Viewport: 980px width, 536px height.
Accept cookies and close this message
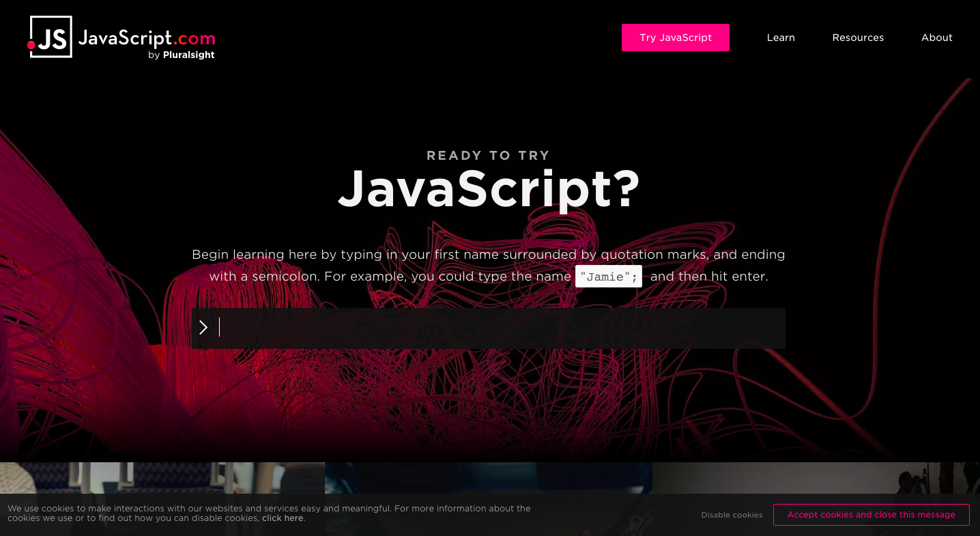[x=871, y=515]
